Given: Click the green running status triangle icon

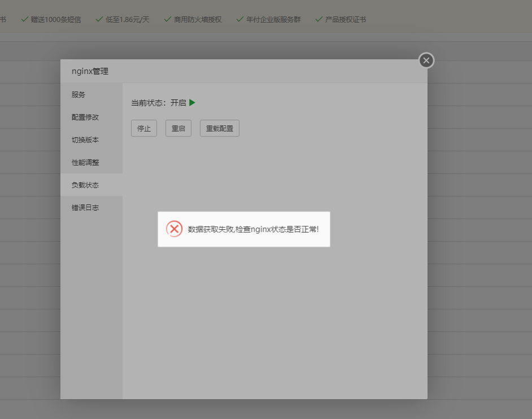Looking at the screenshot, I should point(192,102).
